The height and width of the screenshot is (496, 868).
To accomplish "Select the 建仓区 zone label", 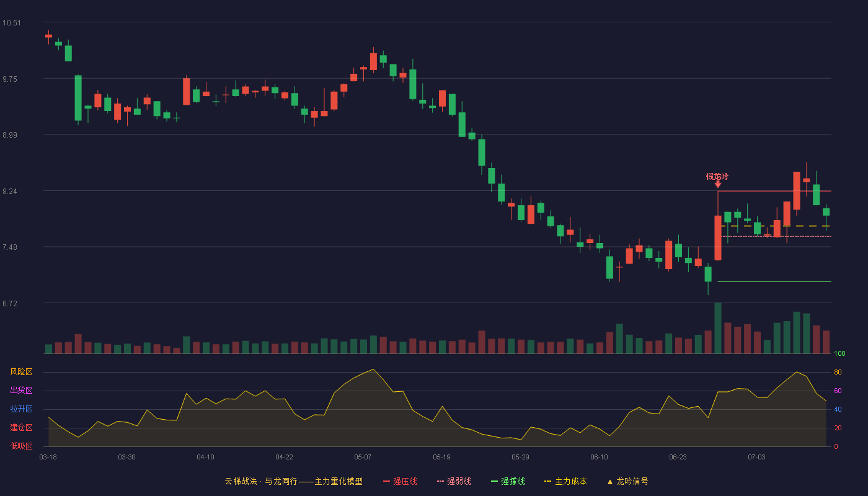I will tap(21, 428).
